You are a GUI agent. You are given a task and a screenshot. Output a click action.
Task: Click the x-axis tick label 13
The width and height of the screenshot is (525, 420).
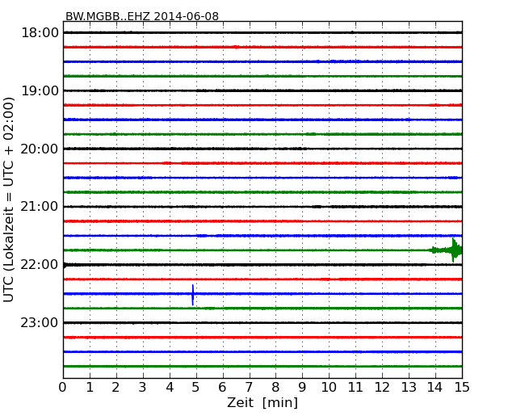(x=409, y=388)
